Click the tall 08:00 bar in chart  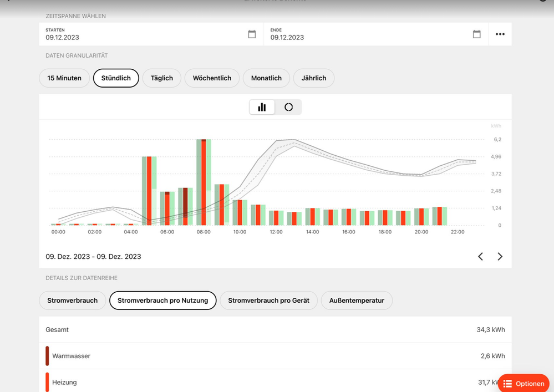[204, 183]
